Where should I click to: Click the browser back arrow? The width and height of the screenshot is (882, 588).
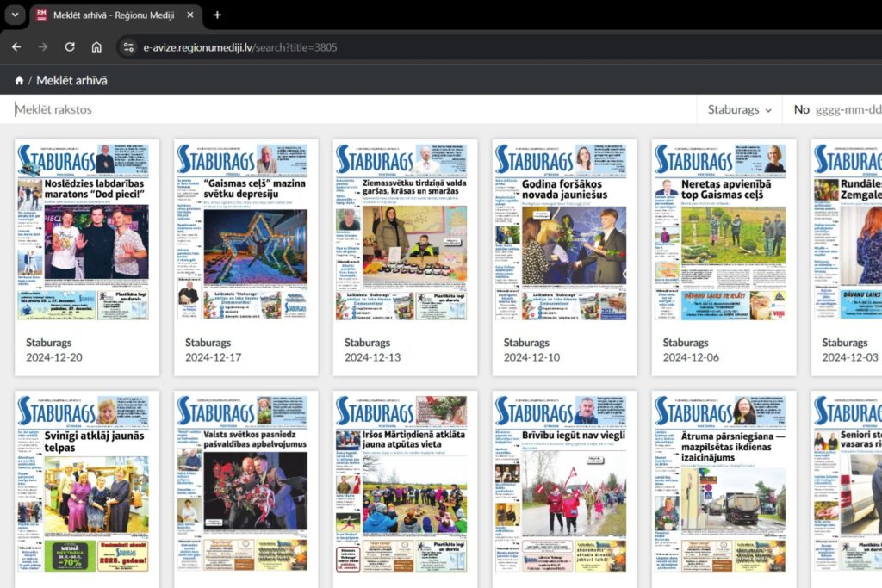click(16, 47)
